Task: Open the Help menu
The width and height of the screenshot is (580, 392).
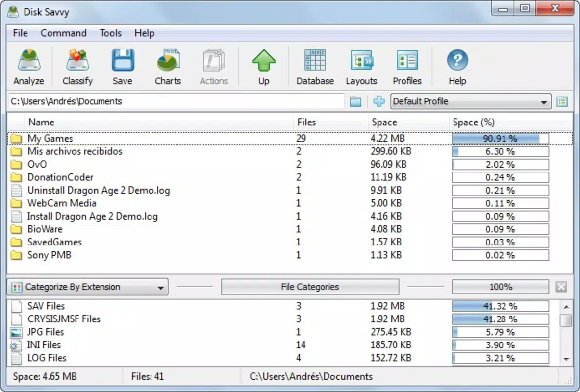Action: [144, 33]
